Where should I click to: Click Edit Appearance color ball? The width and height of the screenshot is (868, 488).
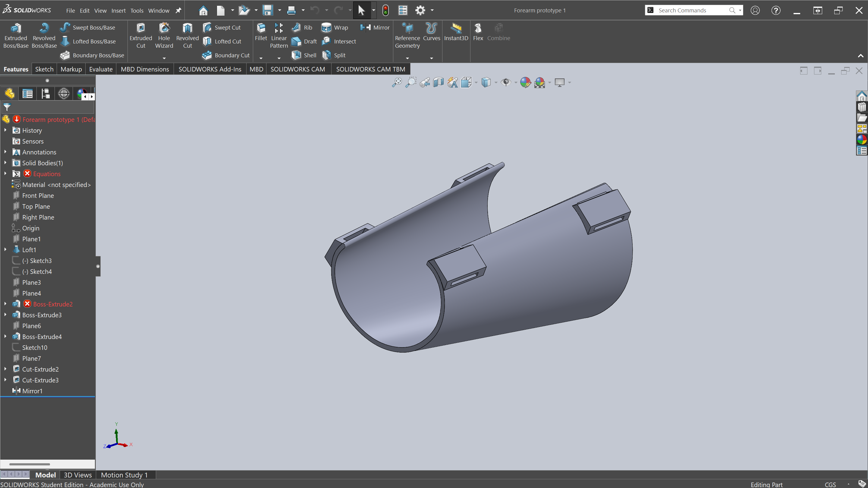(x=525, y=82)
